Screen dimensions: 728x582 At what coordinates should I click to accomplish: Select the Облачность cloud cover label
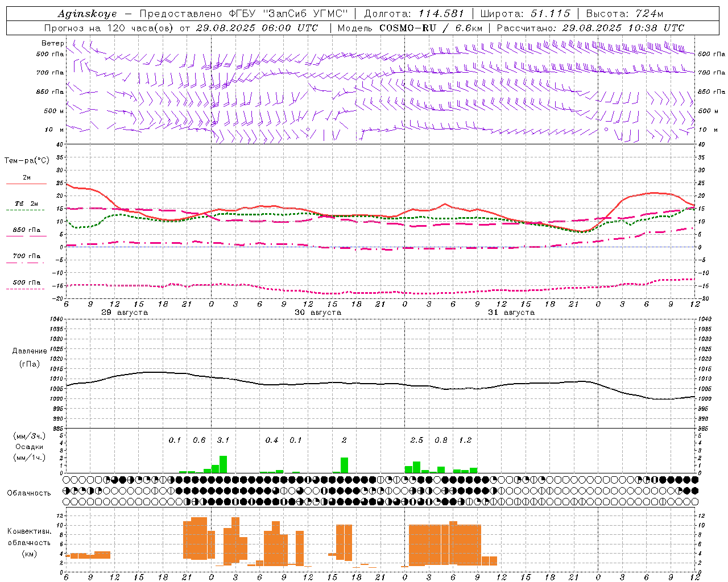[29, 493]
